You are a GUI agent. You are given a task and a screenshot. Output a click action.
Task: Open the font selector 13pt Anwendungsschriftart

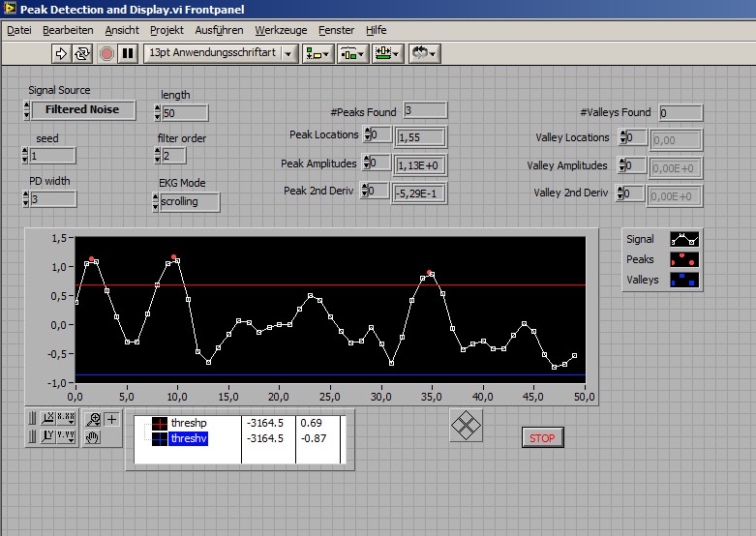(x=221, y=53)
